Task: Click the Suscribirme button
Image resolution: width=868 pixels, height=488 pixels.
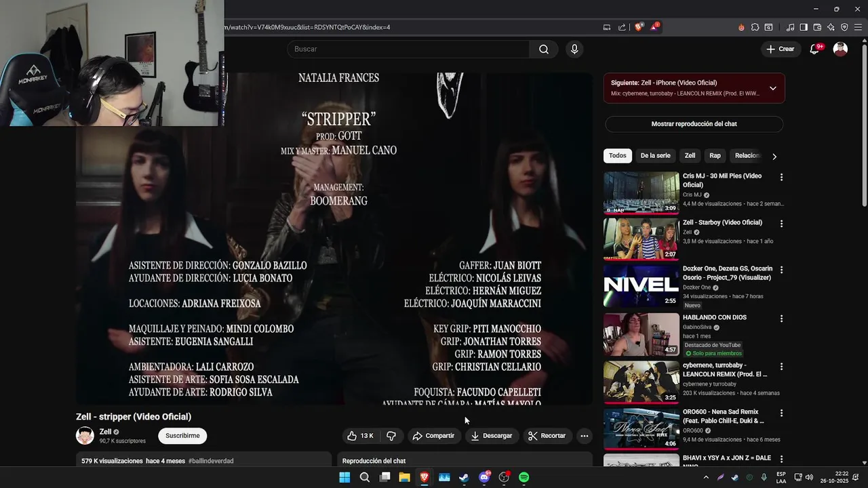Action: [182, 436]
